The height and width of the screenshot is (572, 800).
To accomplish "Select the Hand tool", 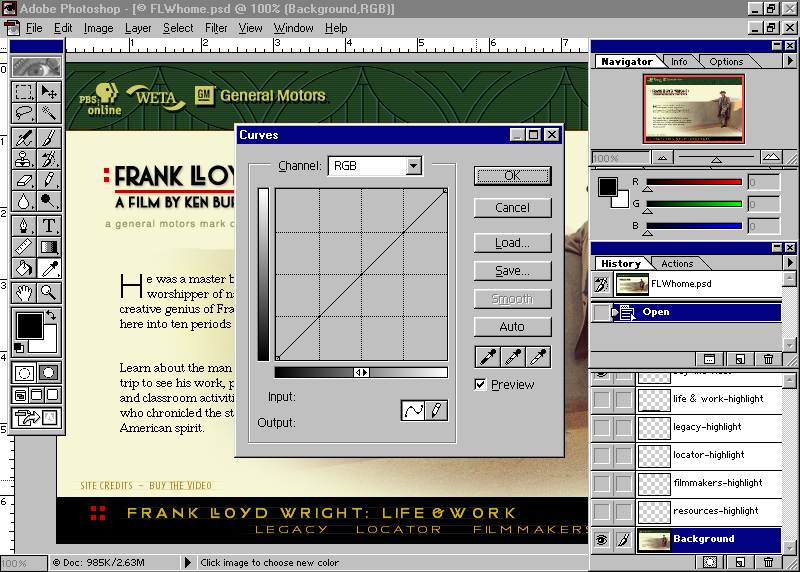I will tap(23, 292).
